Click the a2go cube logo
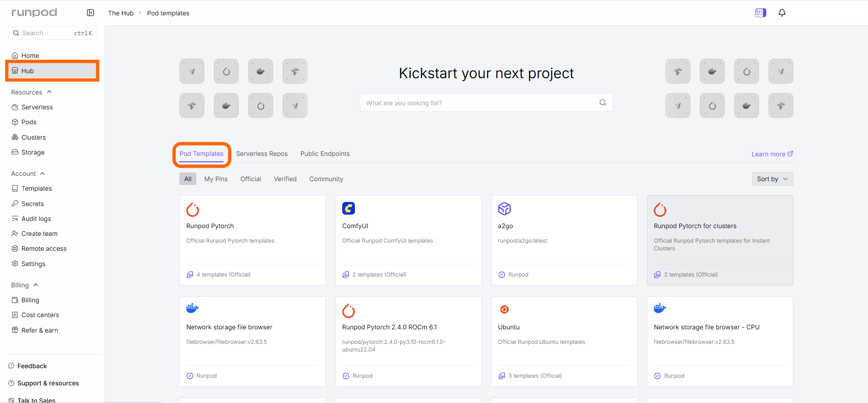This screenshot has width=868, height=403. coord(505,209)
